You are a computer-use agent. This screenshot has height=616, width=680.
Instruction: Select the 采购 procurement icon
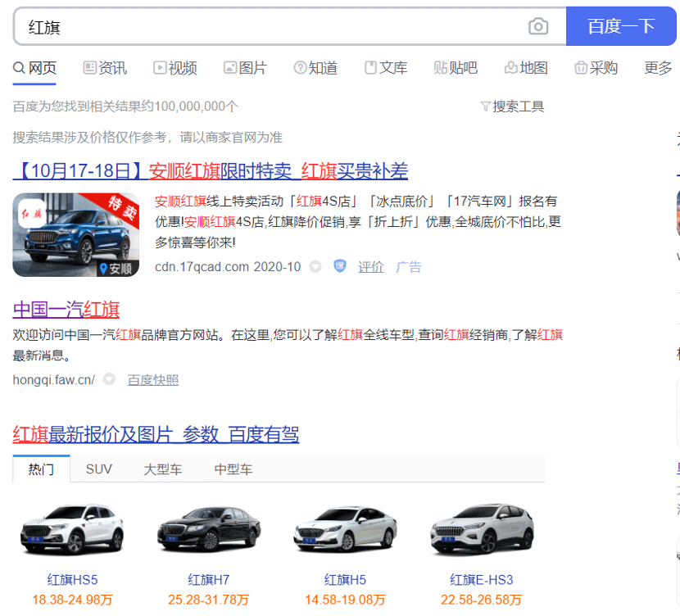click(580, 68)
